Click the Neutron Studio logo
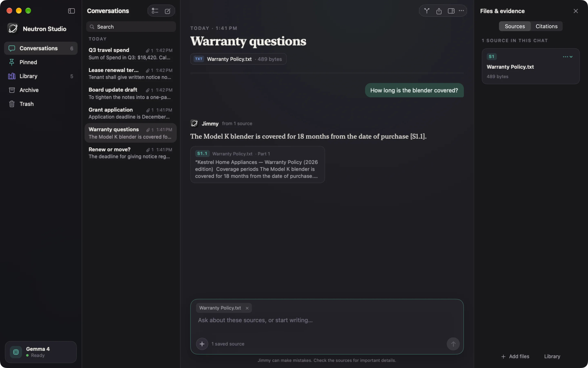Screen dimensions: 588x368 tap(13, 28)
